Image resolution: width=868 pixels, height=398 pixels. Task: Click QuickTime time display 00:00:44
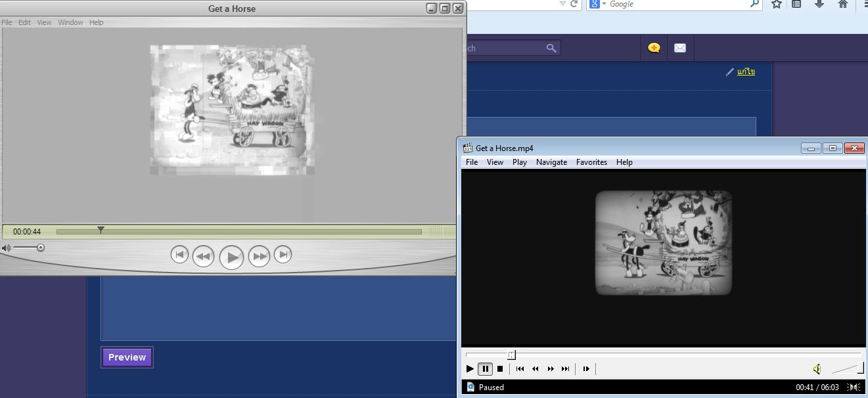coord(27,232)
